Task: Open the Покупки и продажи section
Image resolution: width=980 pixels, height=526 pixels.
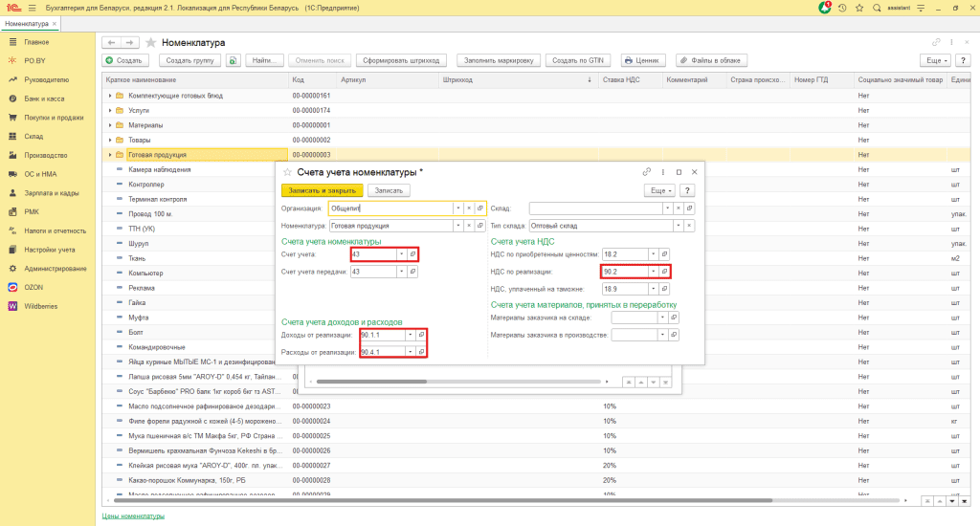Action: tap(54, 118)
